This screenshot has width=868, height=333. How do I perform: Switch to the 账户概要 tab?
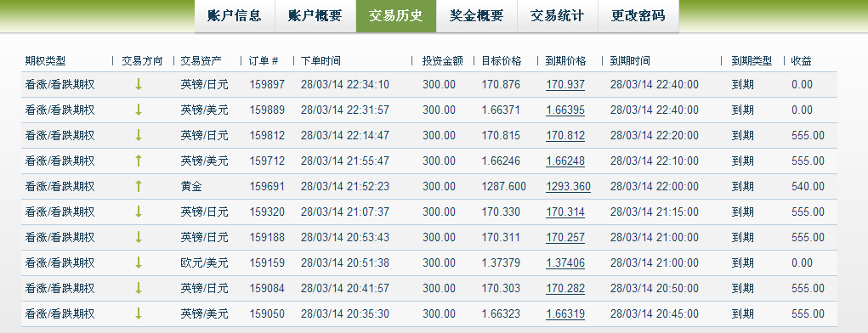click(x=315, y=16)
